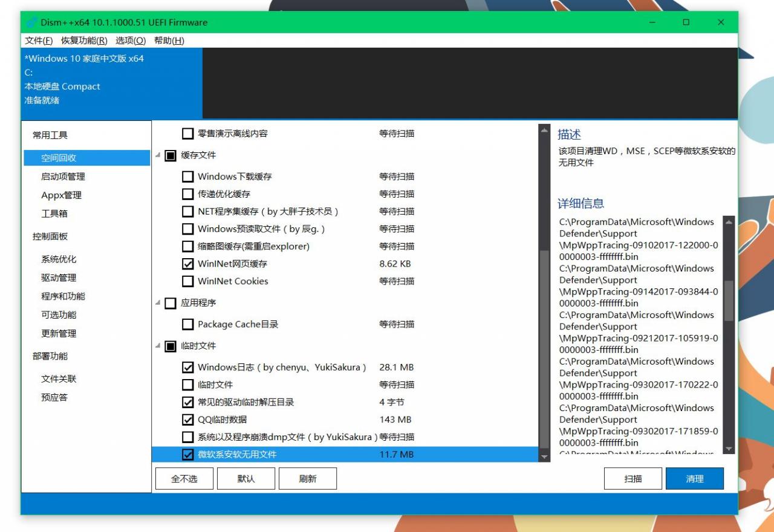The width and height of the screenshot is (774, 532).
Task: Collapse the 缓存文件 group triangle
Action: 158,155
